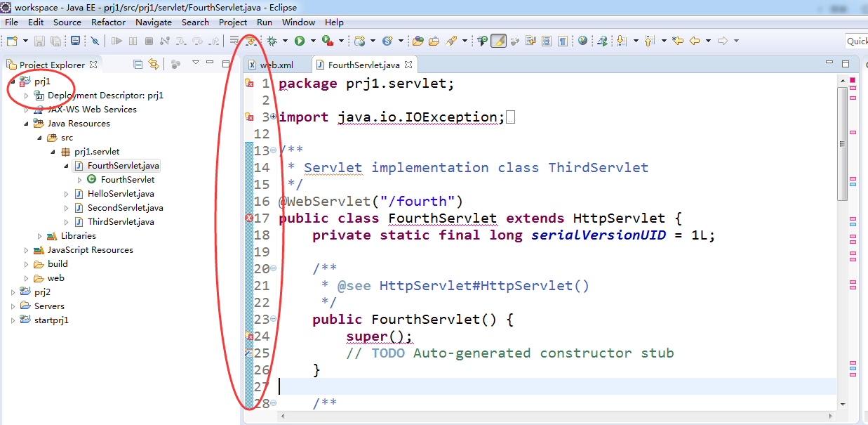Screen dimensions: 868x425
Task: Click the Back navigation arrow icon
Action: point(695,41)
